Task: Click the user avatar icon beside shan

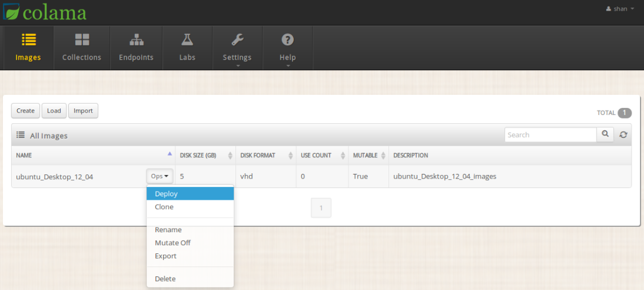Action: click(x=609, y=9)
